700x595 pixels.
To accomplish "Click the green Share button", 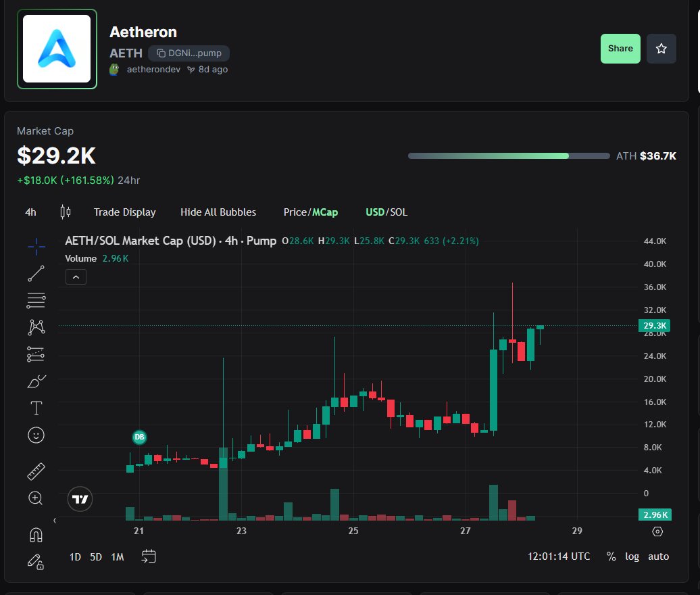I will (x=620, y=49).
